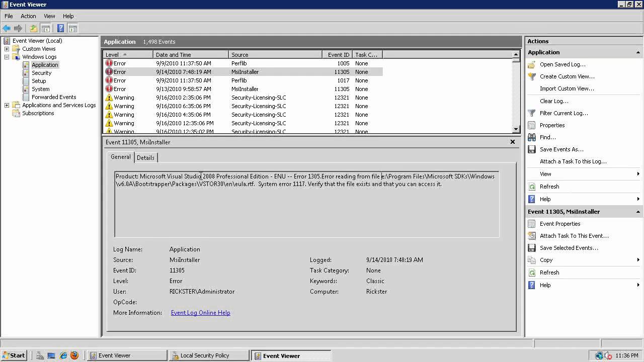Select the Event Viewer (Local) root node
644x362 pixels.
pos(37,41)
